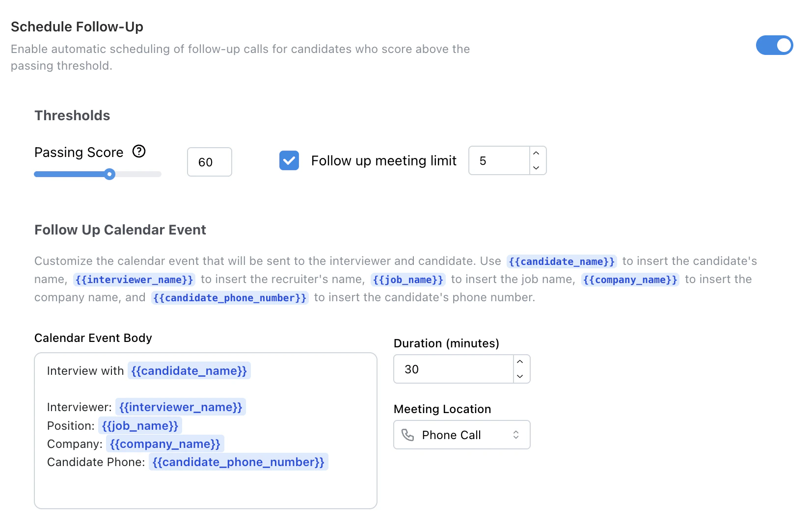Select the candidate_name chip in the event body
The width and height of the screenshot is (812, 521).
[x=189, y=371]
